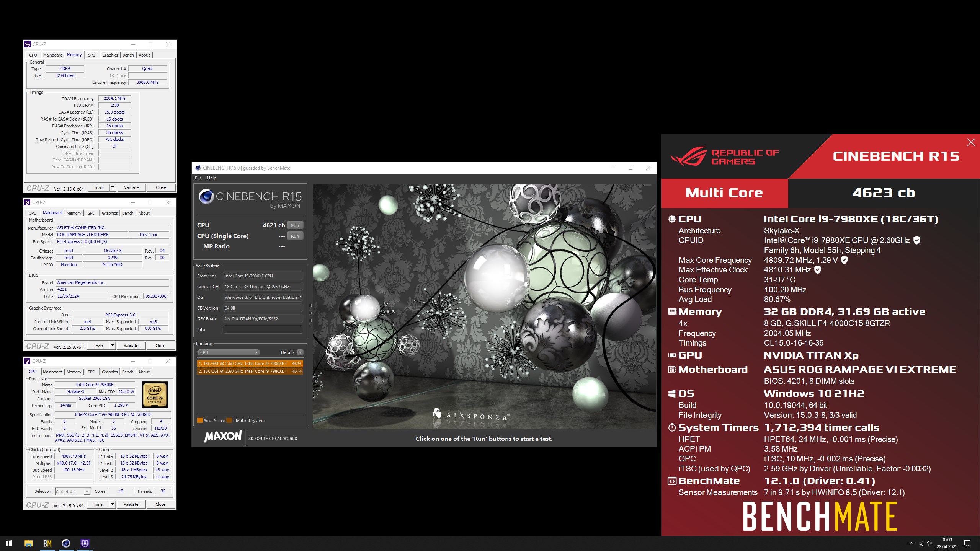This screenshot has height=551, width=980.
Task: Open Bench tab in CPU-Z Mainboard window
Action: [128, 213]
